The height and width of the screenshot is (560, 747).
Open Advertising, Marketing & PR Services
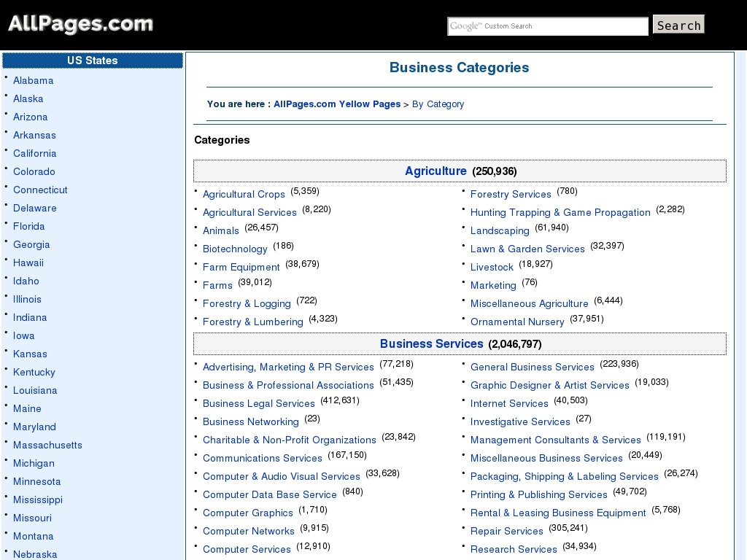288,367
